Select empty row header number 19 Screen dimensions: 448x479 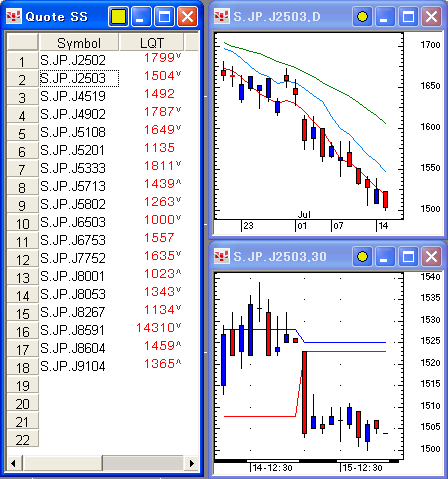pyautogui.click(x=22, y=385)
